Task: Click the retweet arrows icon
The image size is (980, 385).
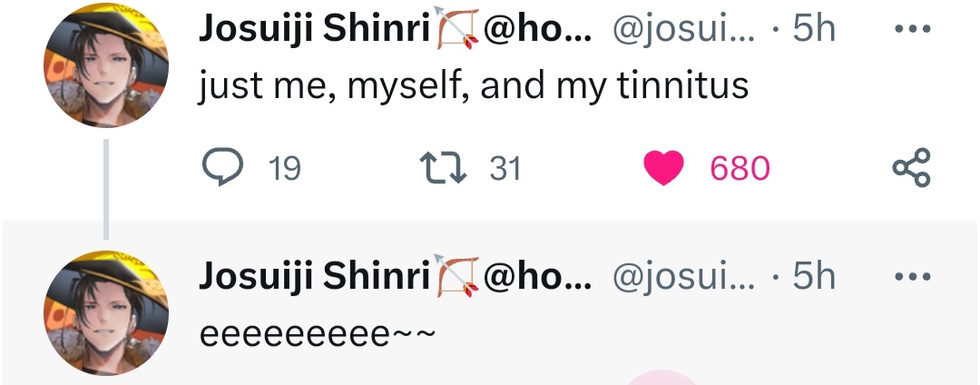Action: (442, 167)
